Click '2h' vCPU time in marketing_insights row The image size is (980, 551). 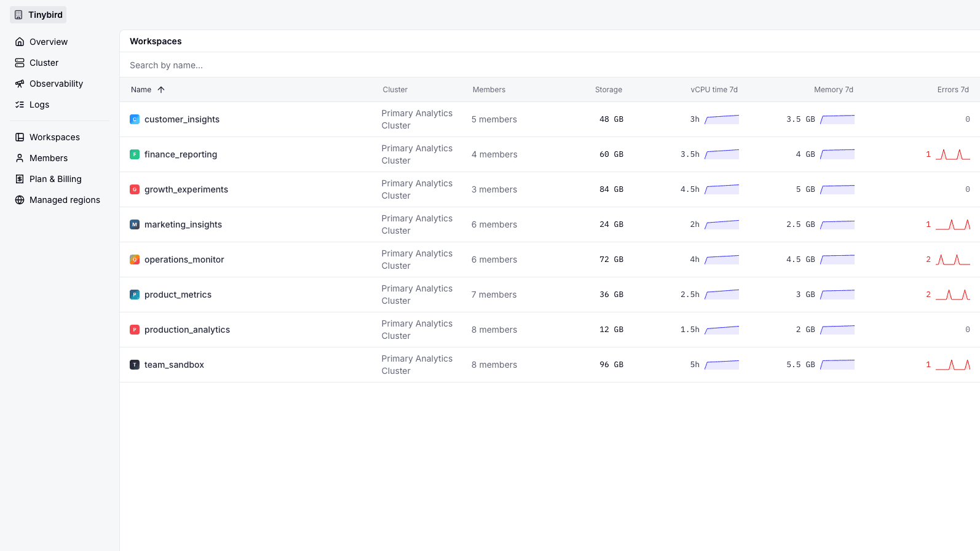[x=695, y=224]
